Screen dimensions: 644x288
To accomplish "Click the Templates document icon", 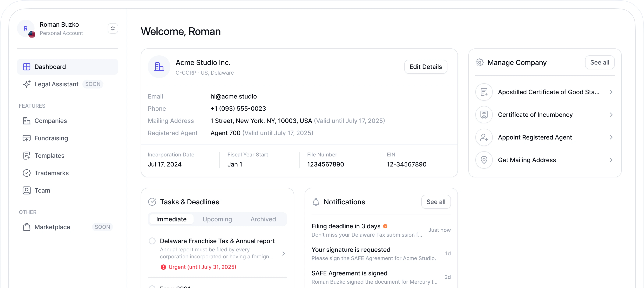I will [x=26, y=156].
